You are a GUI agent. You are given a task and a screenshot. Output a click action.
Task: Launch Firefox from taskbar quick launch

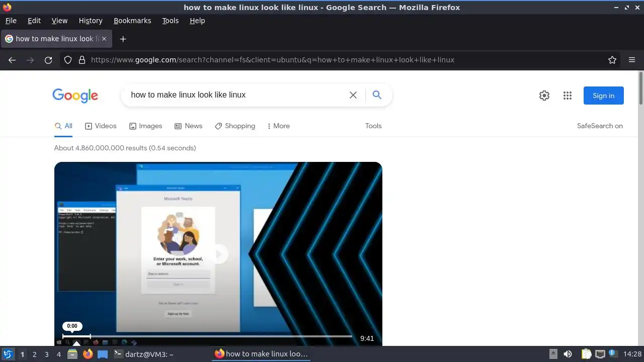click(x=88, y=354)
